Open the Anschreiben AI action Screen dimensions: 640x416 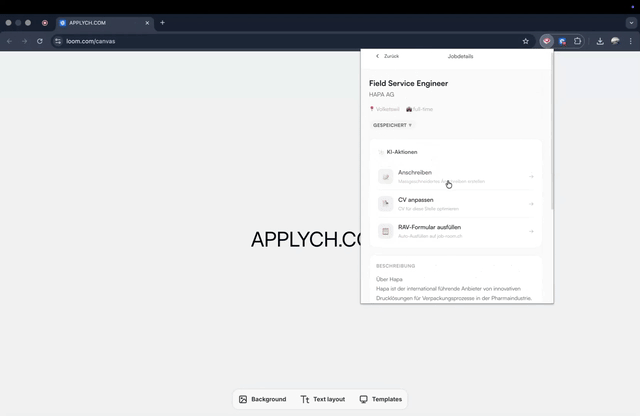point(456,176)
